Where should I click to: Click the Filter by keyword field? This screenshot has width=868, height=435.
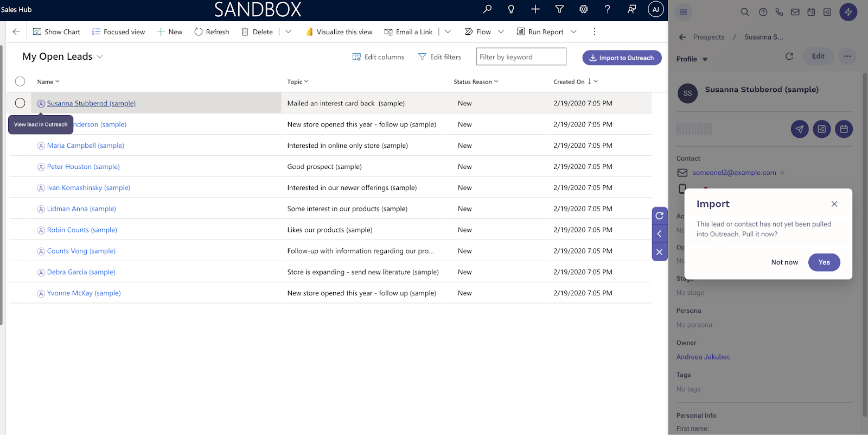pyautogui.click(x=521, y=56)
